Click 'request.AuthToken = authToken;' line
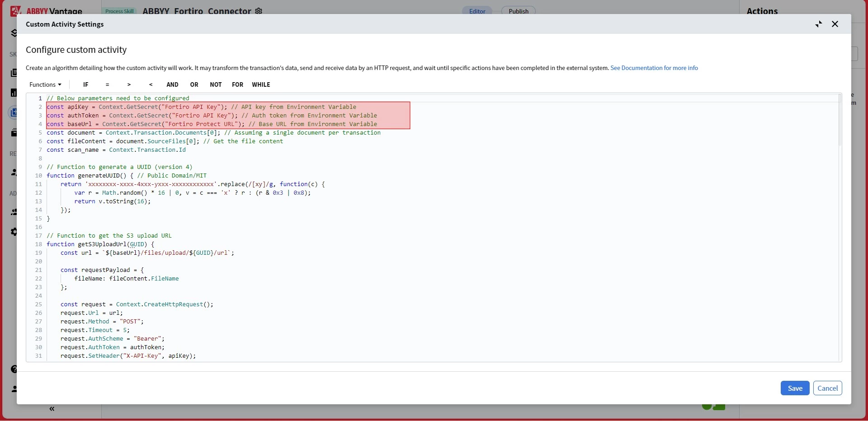 coord(113,347)
